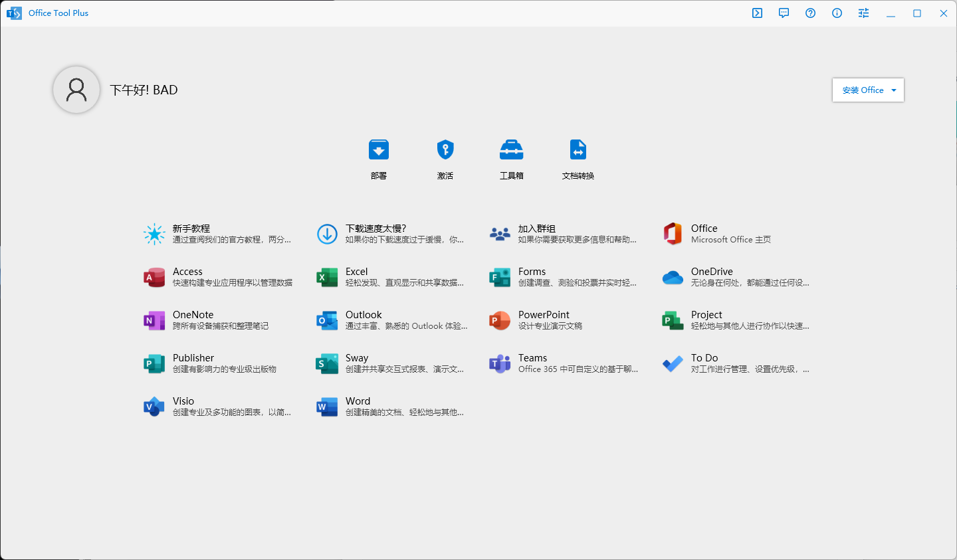Open the To Do checkmark icon
Screen dimensions: 957x560
pos(673,363)
